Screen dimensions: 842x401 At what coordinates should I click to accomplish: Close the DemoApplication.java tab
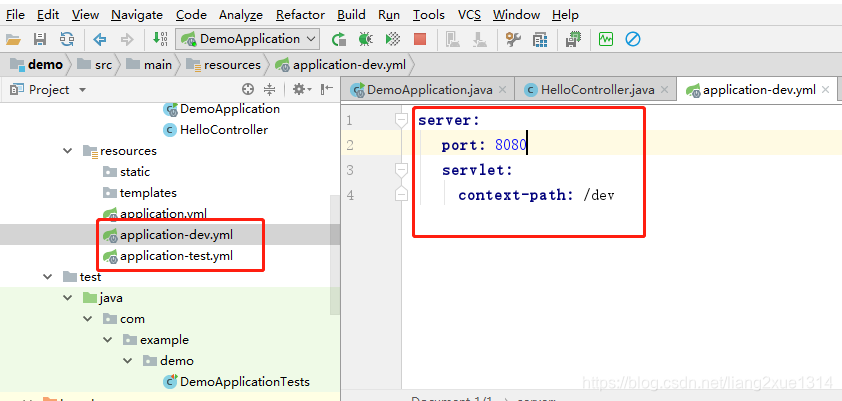coord(503,90)
